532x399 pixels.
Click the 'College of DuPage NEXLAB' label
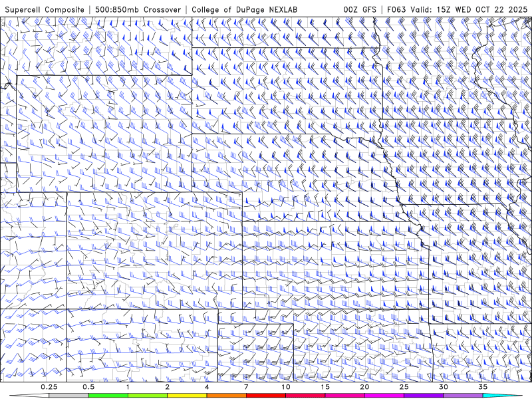244,9
